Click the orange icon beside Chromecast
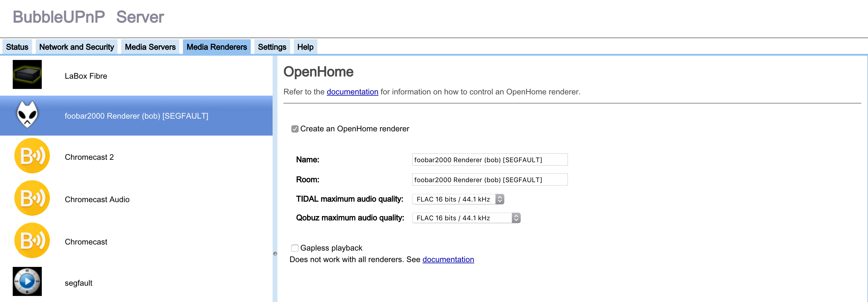This screenshot has height=302, width=868. point(32,240)
